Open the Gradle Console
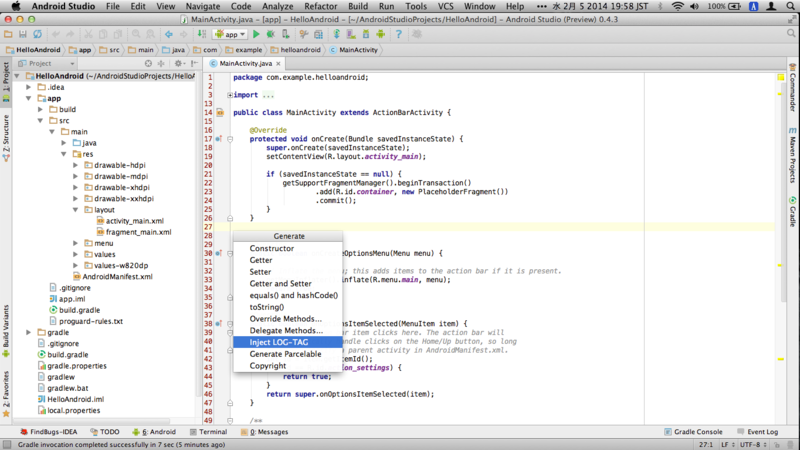Screen dimensions: 800x450 693,432
